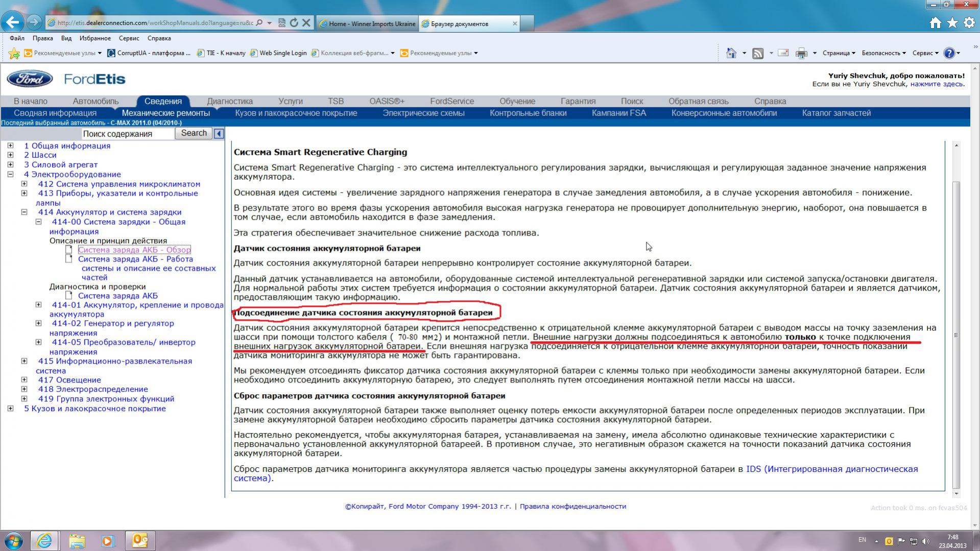Collapse the 4 Электрооборудование tree node
Viewport: 980px width, 551px height.
[x=10, y=175]
